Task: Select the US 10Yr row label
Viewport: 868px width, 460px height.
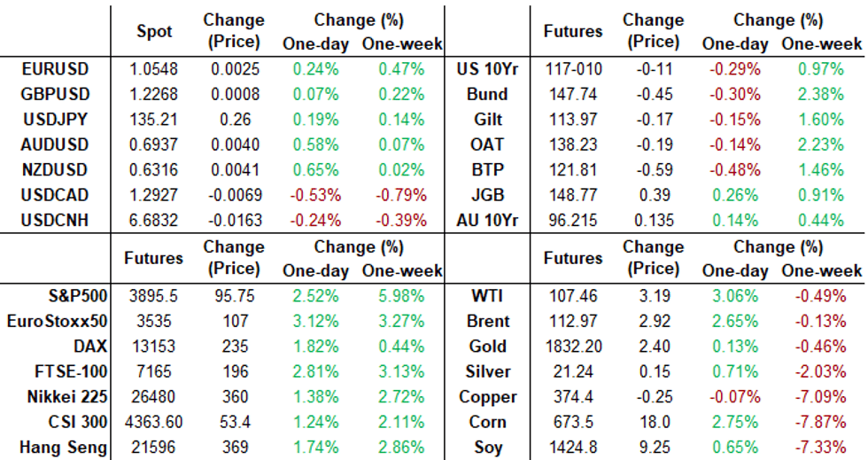Action: pyautogui.click(x=483, y=68)
